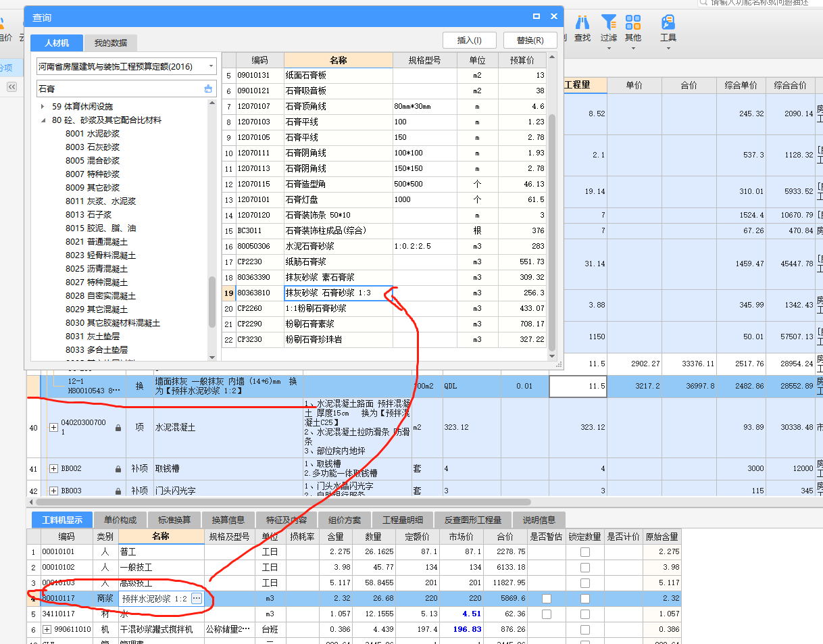Sort by 预算价 column header
This screenshot has height=644, width=823.
tap(522, 60)
